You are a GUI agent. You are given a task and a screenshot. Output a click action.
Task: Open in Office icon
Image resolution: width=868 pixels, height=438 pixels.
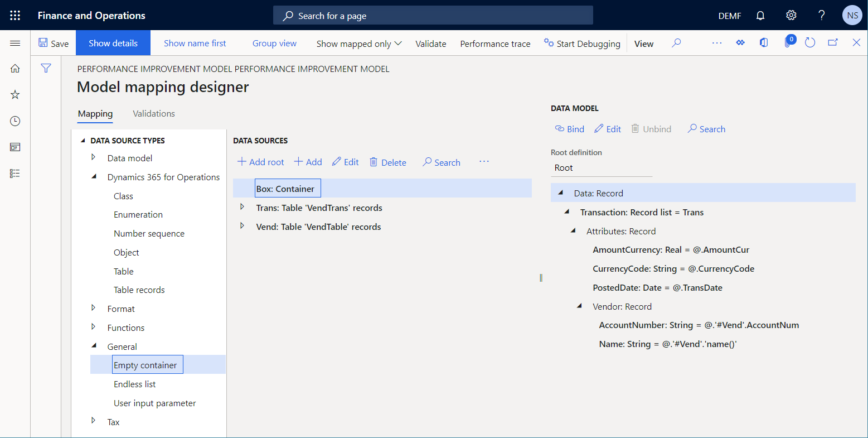click(764, 43)
